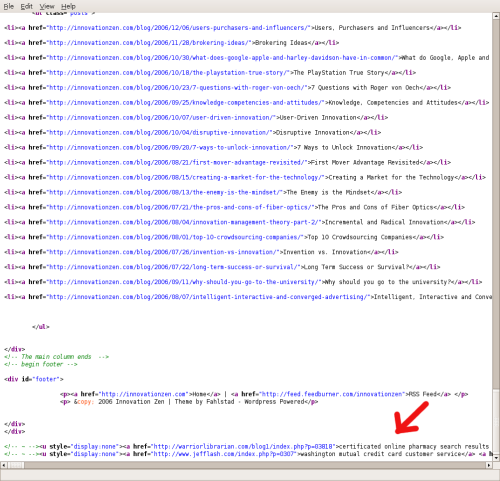Screen dimensions: 500x481
Task: Click the footer http://innovationzen.com URL
Action: (143, 394)
